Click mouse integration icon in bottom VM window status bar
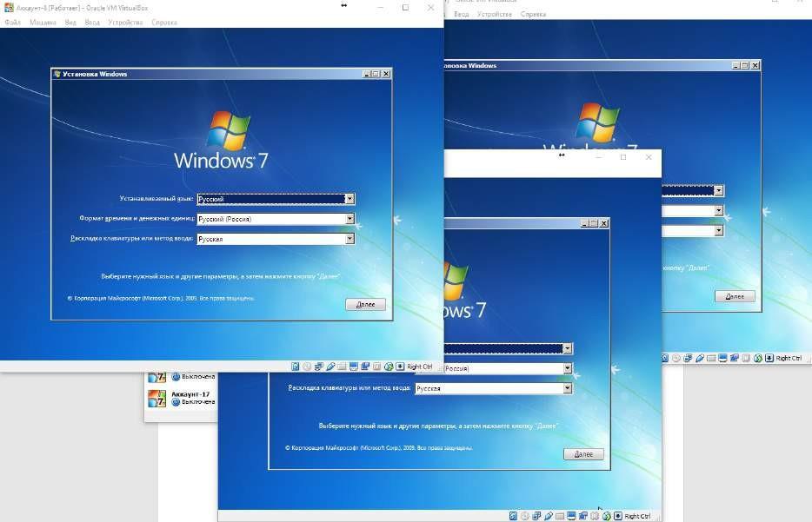The width and height of the screenshot is (812, 522). click(x=607, y=516)
